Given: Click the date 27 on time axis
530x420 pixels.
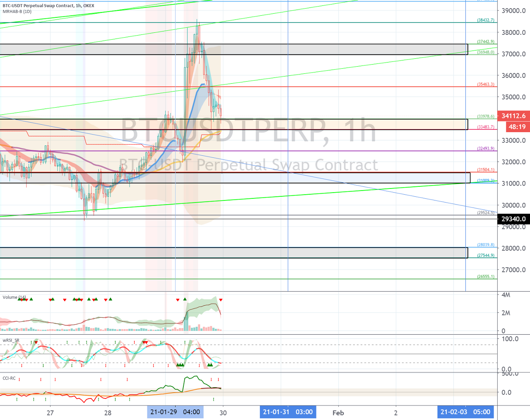Looking at the screenshot, I should (x=50, y=413).
